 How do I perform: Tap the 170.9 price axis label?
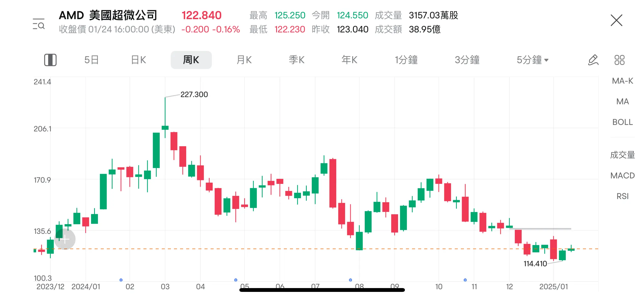tap(42, 180)
